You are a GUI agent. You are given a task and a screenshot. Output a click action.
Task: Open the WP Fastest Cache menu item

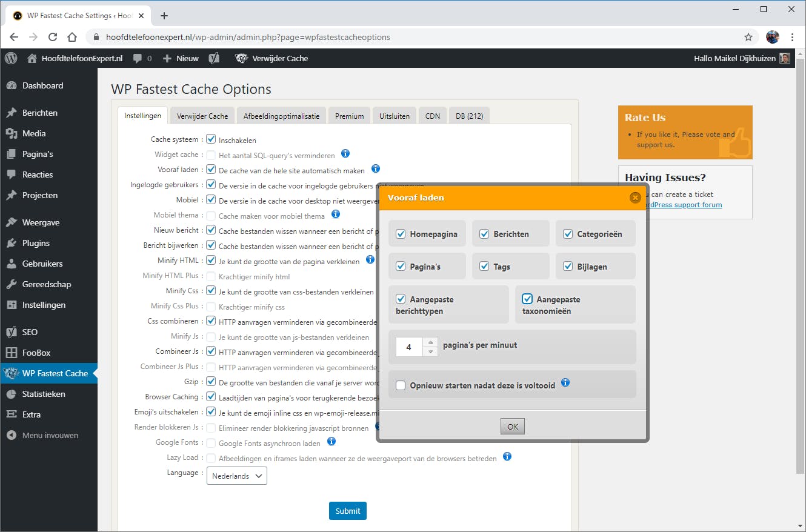pos(48,373)
